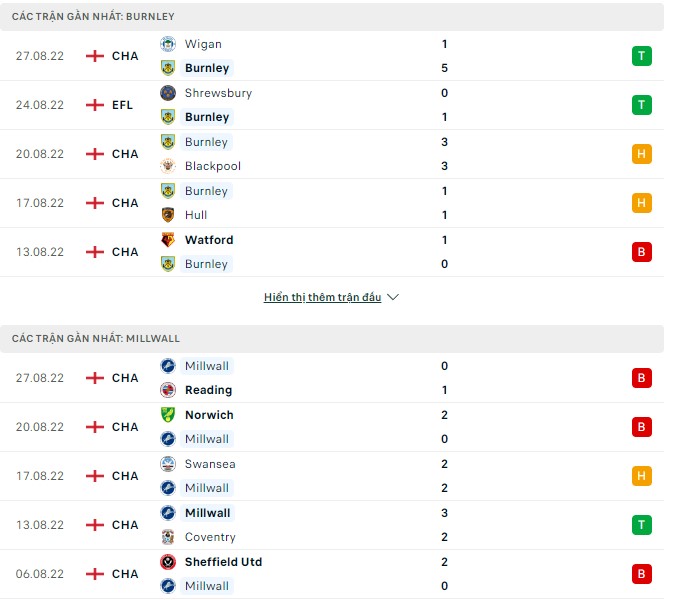This screenshot has height=600, width=675.
Task: Click the Shrewsbury club crest icon
Action: [168, 93]
